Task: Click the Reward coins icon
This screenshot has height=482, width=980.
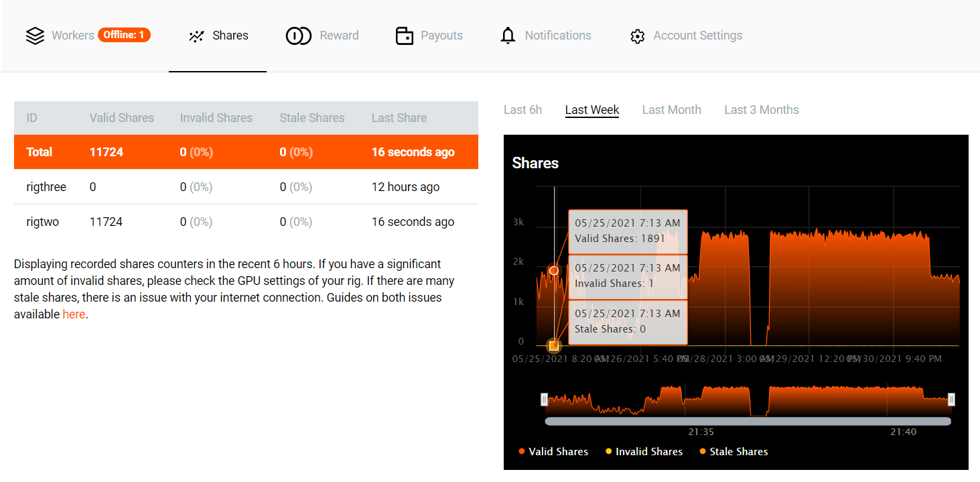Action: 299,36
